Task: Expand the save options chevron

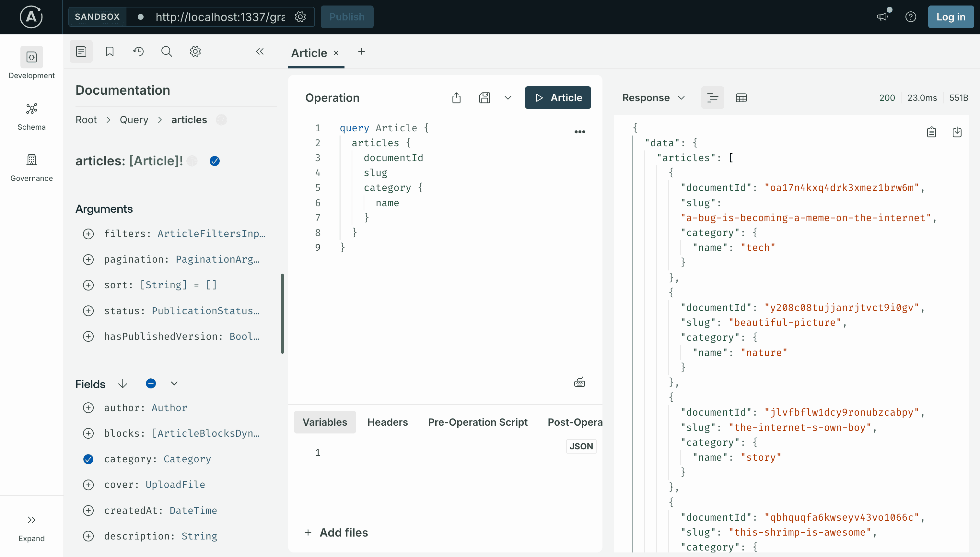Action: [x=508, y=98]
